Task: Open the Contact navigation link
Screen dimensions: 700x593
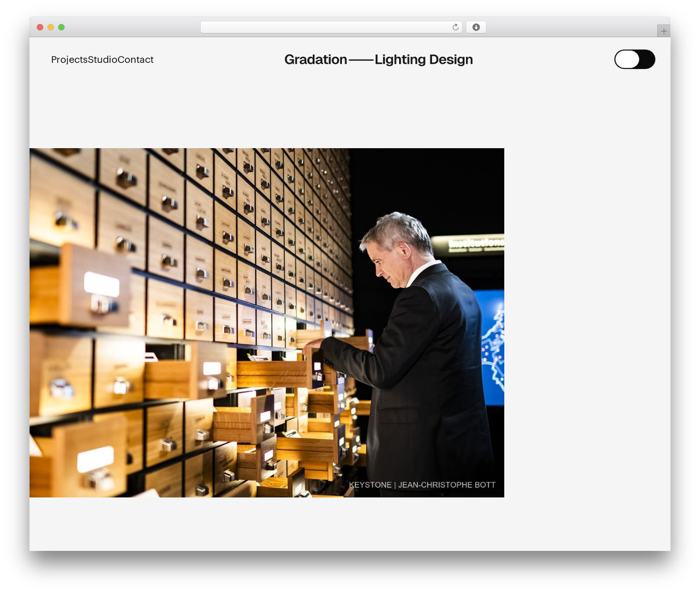Action: point(136,60)
